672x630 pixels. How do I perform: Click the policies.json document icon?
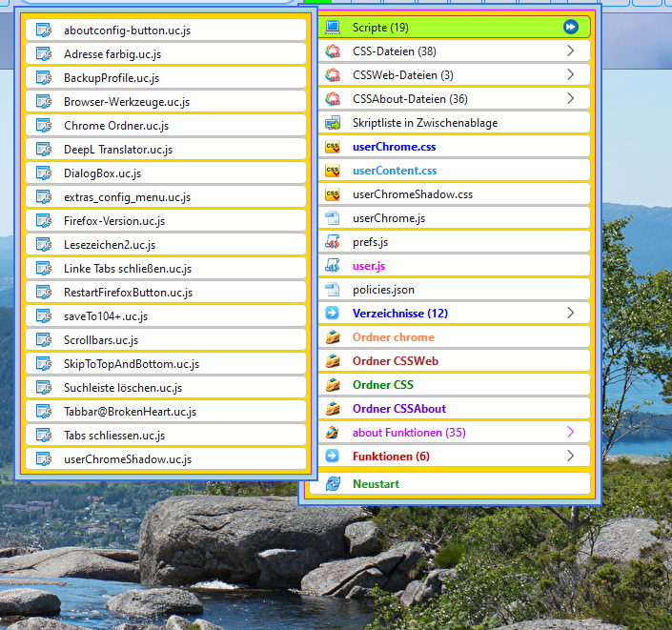[x=333, y=290]
